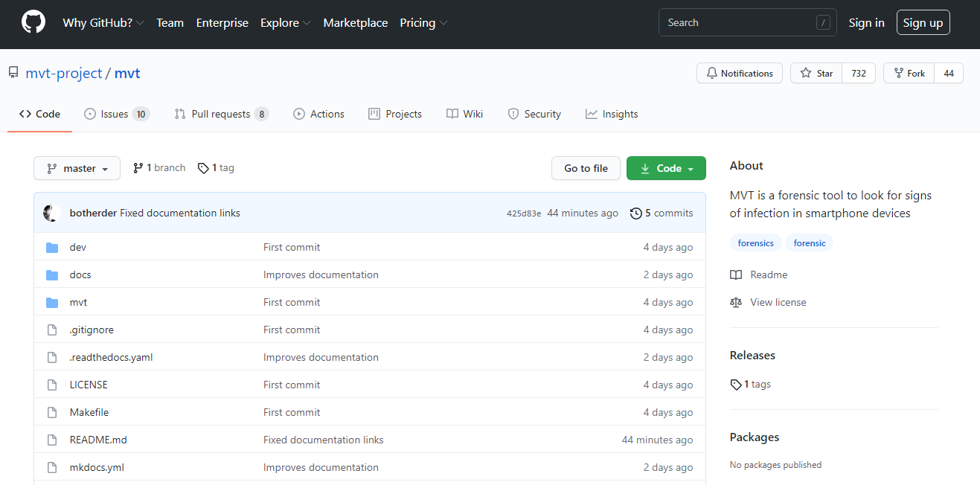Open commit hash 425d83e
The height and width of the screenshot is (485, 980).
tap(524, 213)
